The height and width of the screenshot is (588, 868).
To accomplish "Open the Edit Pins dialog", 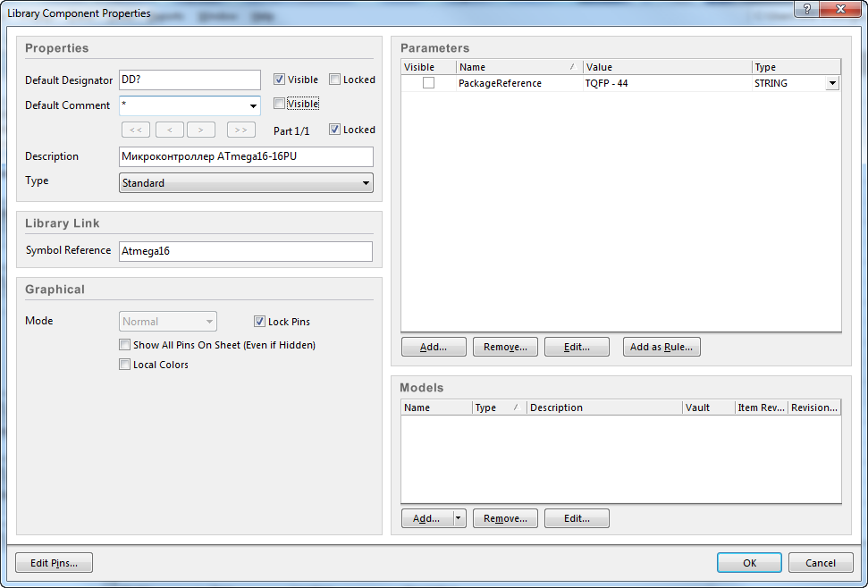I will [x=54, y=563].
